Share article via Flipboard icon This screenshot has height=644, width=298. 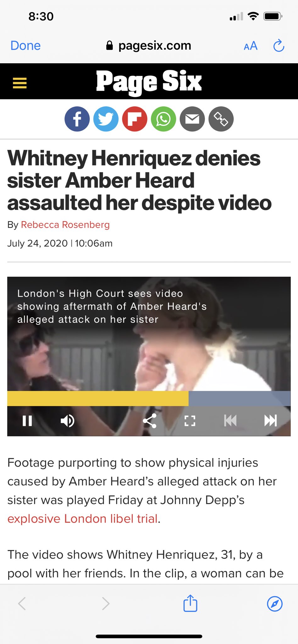(x=135, y=119)
